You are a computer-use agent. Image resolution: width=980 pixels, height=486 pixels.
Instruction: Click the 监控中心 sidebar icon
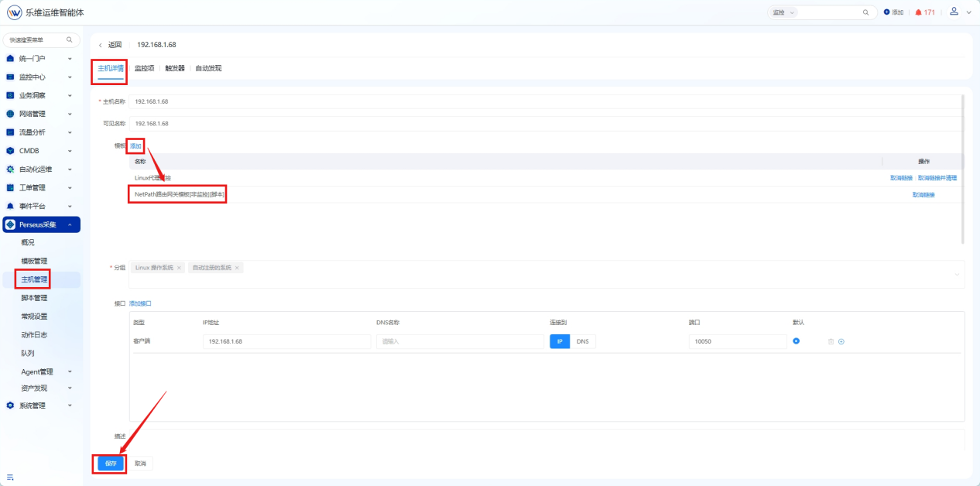[10, 77]
